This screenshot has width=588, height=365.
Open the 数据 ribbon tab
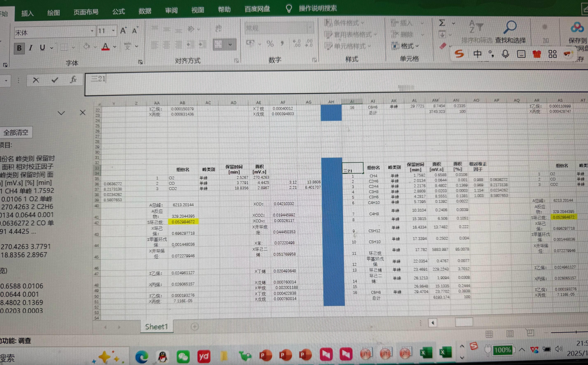145,11
